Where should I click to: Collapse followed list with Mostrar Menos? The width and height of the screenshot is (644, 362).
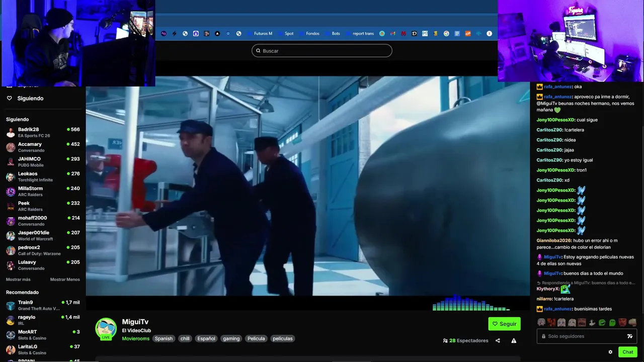click(x=65, y=280)
